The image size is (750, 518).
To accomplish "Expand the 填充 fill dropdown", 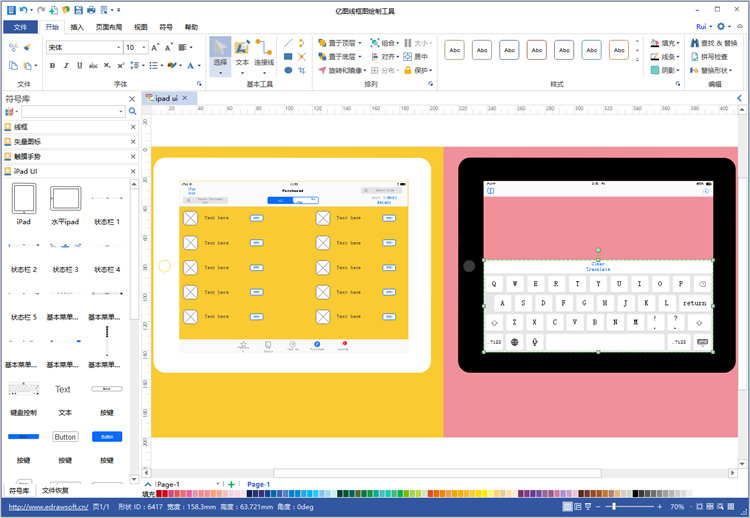I will pyautogui.click(x=681, y=44).
